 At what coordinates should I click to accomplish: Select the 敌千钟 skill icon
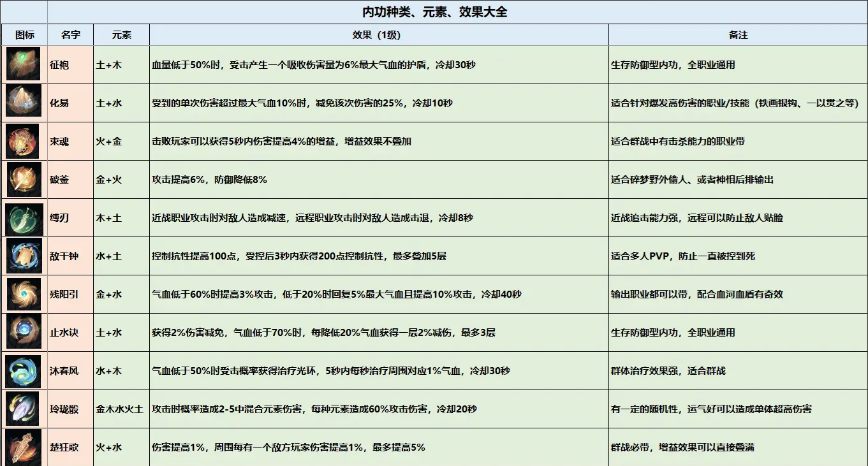coord(24,256)
